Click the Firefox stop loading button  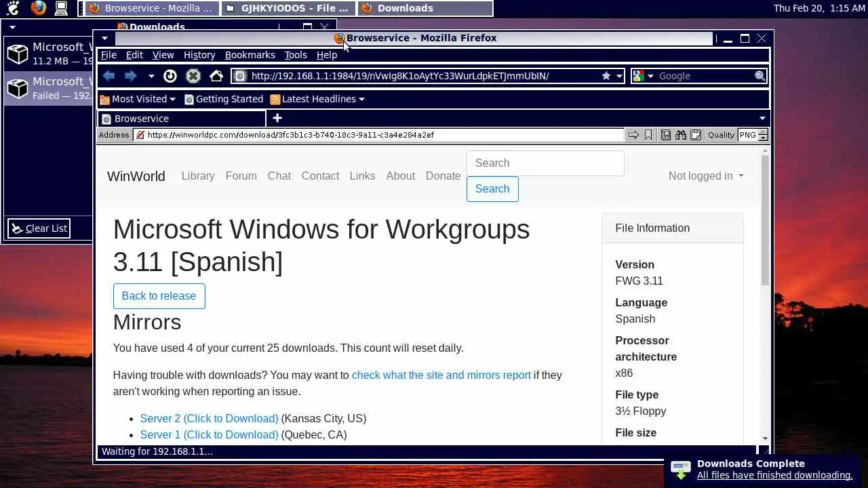tap(193, 76)
